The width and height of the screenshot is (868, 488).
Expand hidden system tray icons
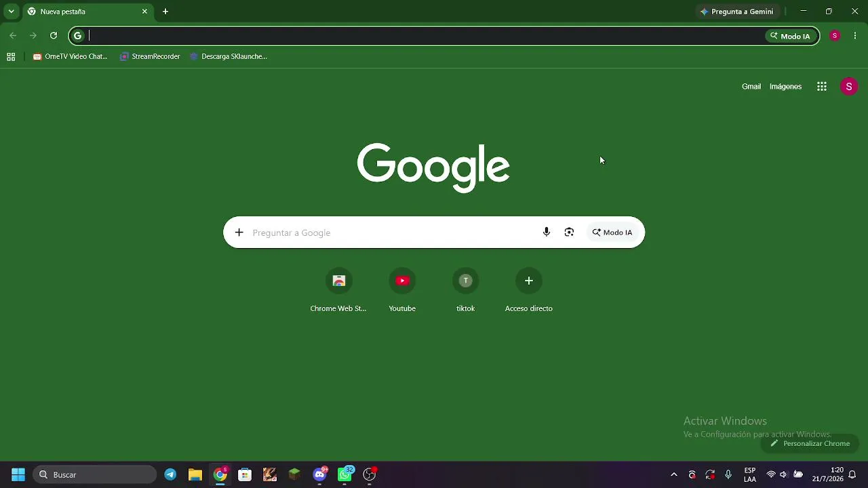(x=674, y=475)
